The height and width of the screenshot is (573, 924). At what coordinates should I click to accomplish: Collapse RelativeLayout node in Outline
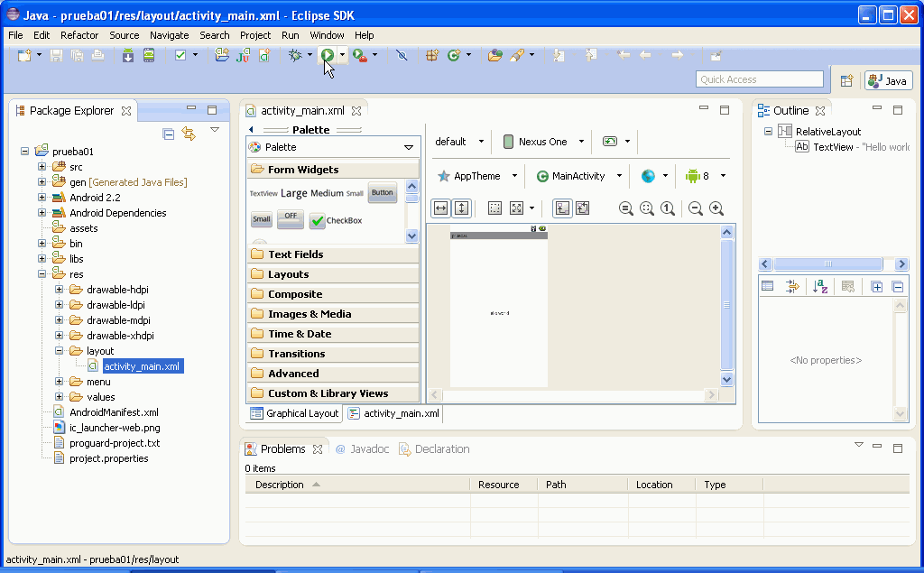coord(769,132)
